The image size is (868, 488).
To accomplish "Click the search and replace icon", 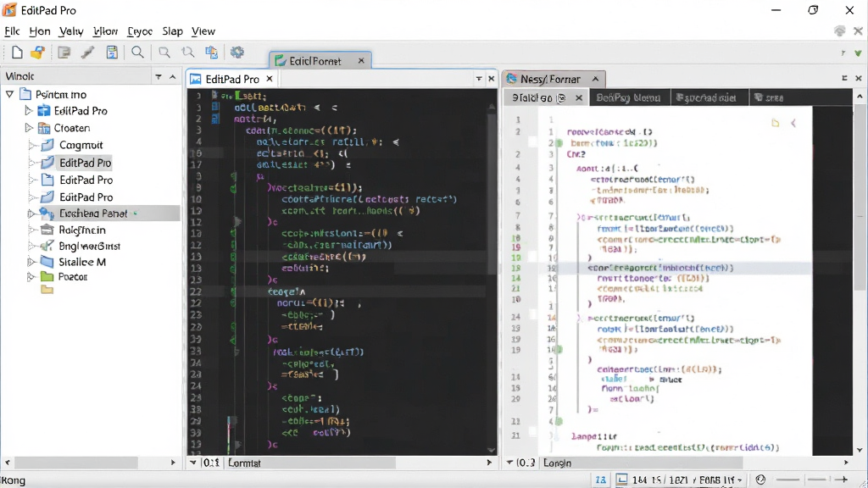I will pos(188,53).
